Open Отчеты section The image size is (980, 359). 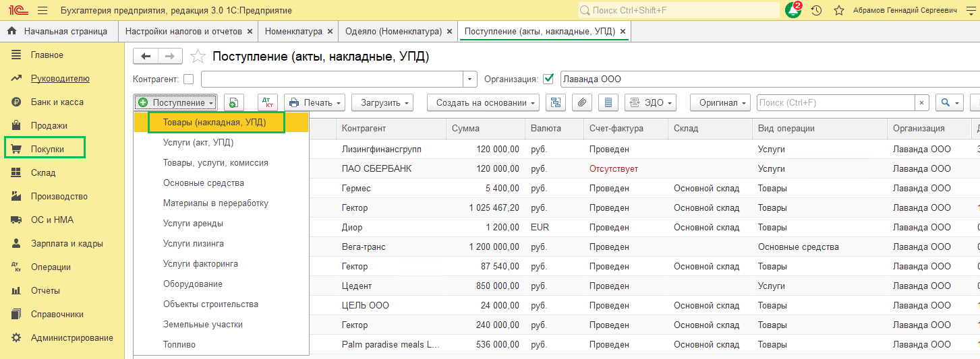[45, 290]
